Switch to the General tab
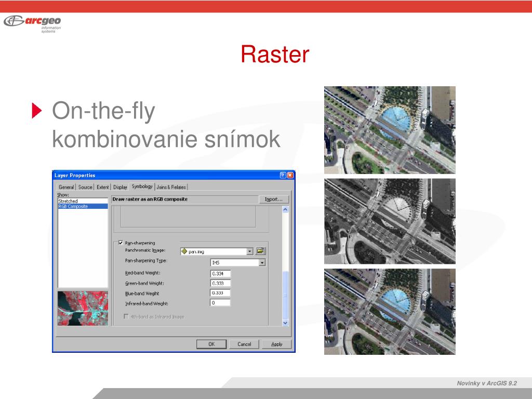This screenshot has height=399, width=532. click(x=66, y=187)
